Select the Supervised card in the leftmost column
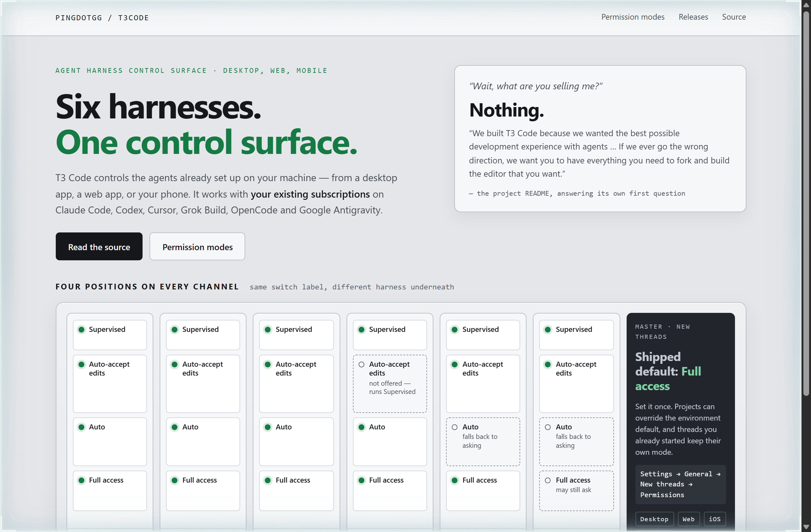 pyautogui.click(x=110, y=335)
